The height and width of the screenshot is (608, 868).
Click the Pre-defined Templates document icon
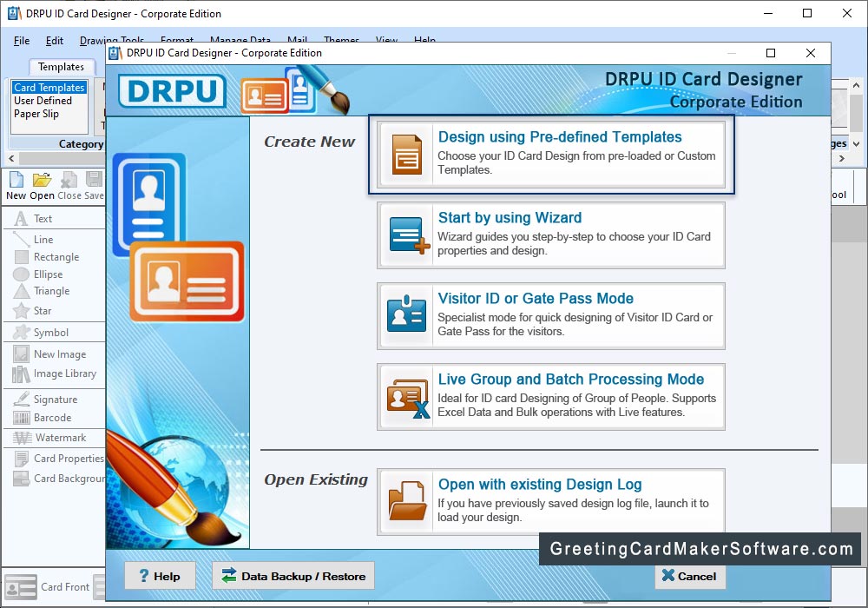pos(407,155)
